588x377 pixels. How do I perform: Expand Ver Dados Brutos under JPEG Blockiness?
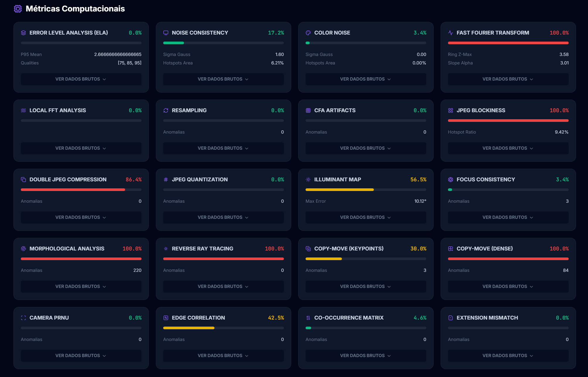pyautogui.click(x=508, y=148)
